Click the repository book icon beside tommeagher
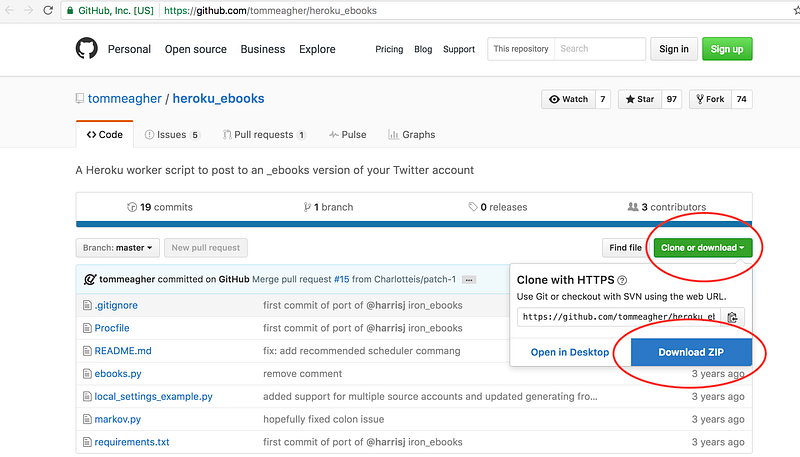The height and width of the screenshot is (457, 800). pyautogui.click(x=80, y=99)
